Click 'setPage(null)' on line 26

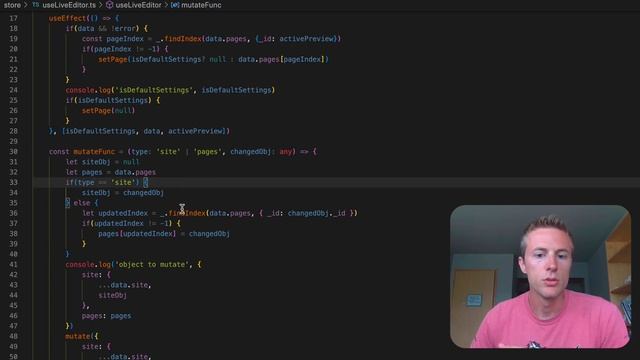click(108, 110)
